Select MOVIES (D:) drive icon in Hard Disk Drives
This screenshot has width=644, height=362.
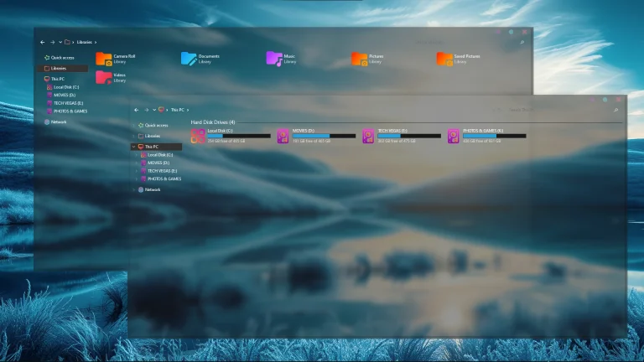(x=283, y=136)
